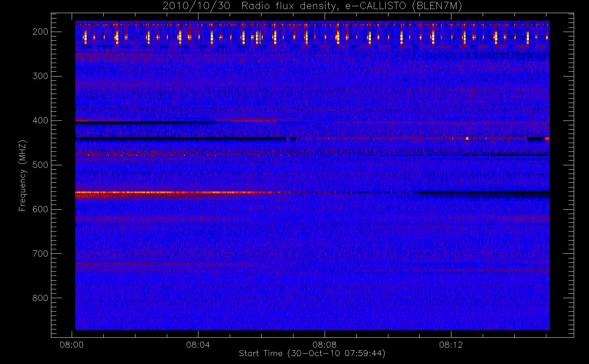Click the 600 frequency axis label

click(x=40, y=209)
